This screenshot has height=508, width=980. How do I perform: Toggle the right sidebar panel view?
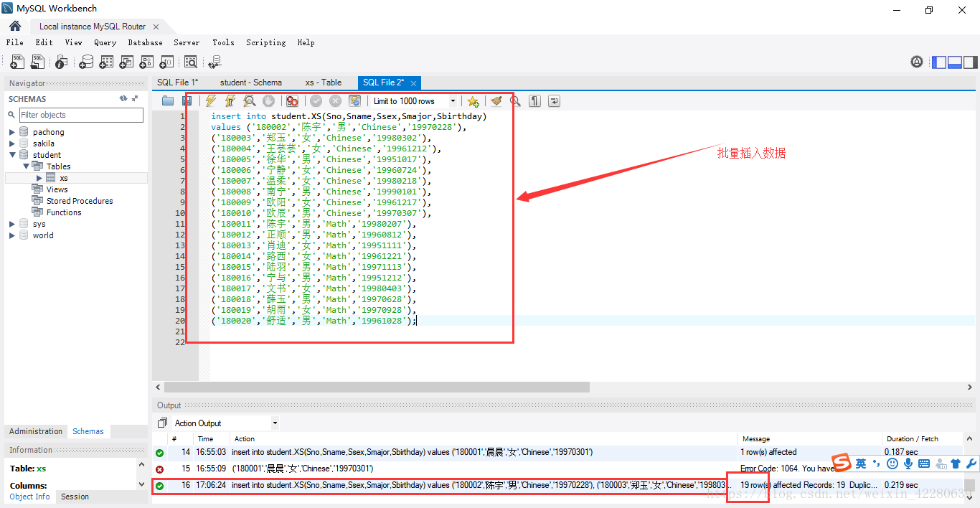(x=970, y=62)
